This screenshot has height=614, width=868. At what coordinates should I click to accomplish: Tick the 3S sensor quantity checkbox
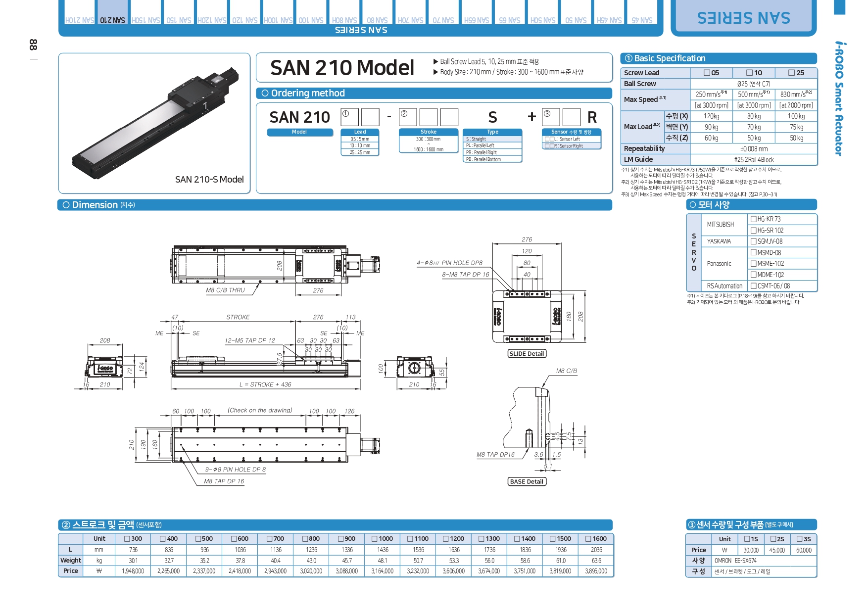[800, 539]
